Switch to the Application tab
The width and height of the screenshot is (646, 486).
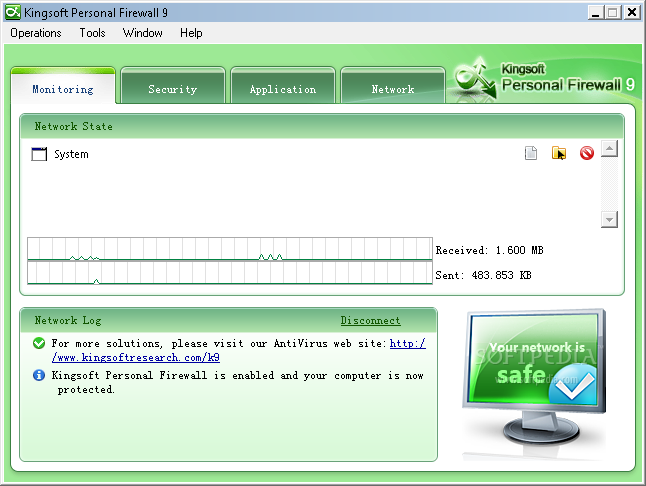pos(283,86)
